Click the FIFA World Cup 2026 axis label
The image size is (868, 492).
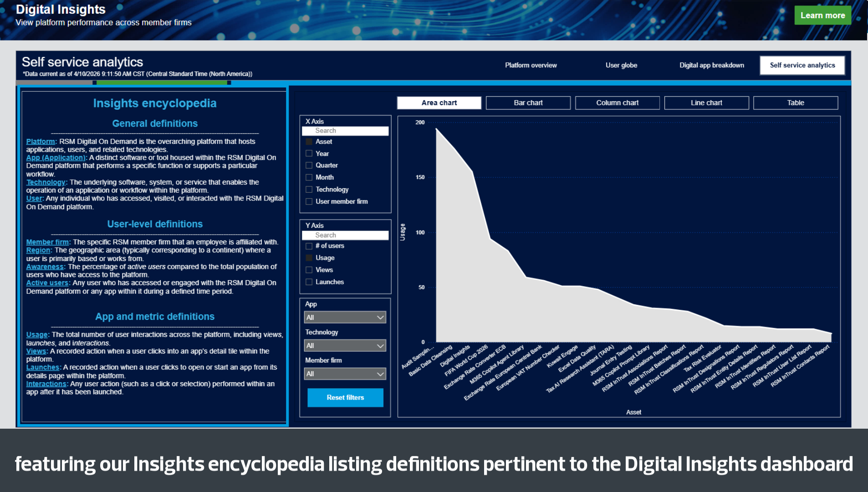[466, 360]
